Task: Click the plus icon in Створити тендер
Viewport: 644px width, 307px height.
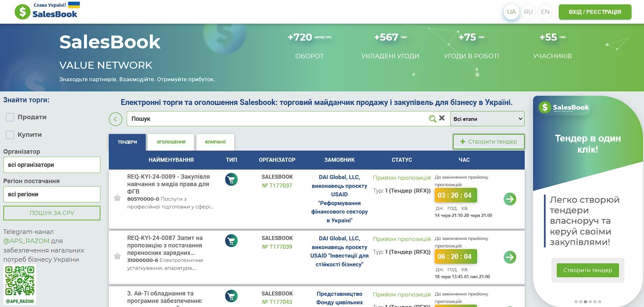Action: pyautogui.click(x=462, y=141)
